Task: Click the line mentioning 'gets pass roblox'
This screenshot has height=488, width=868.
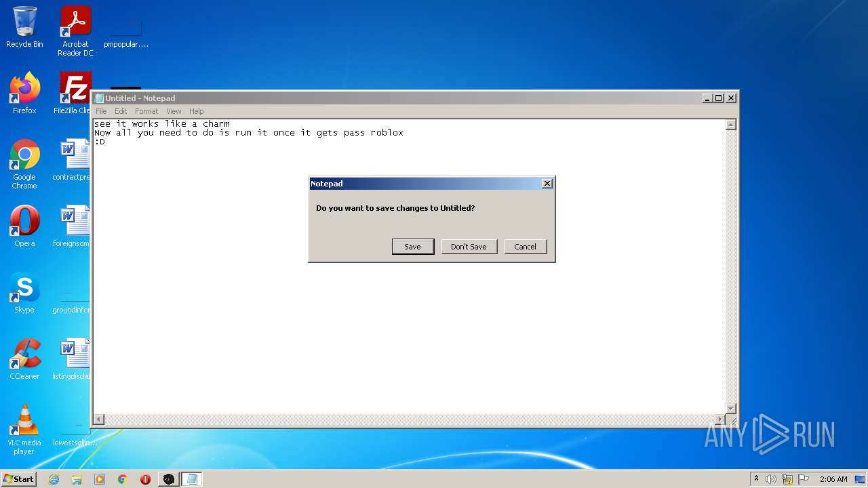Action: (249, 133)
